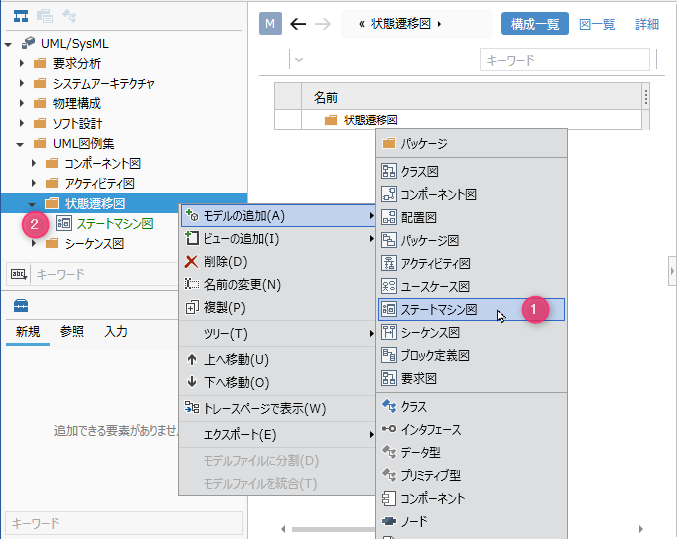The width and height of the screenshot is (677, 539).
Task: Add a クラス model element
Action: [x=471, y=406]
